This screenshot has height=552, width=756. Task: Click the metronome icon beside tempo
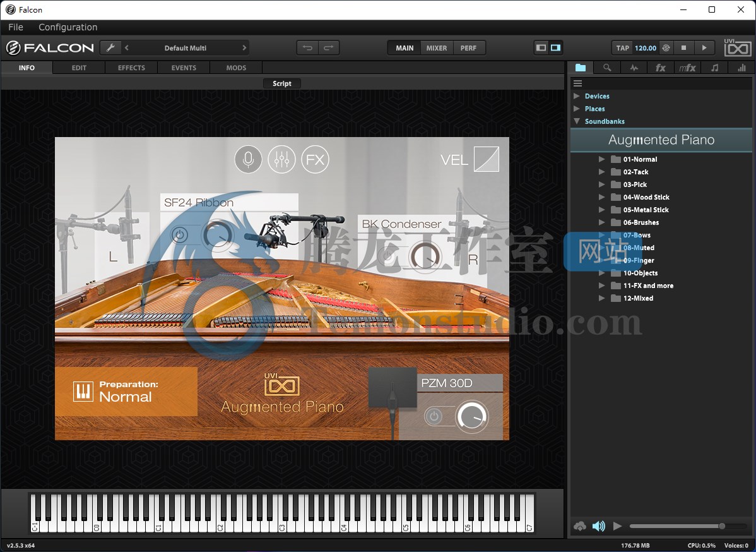coord(666,48)
